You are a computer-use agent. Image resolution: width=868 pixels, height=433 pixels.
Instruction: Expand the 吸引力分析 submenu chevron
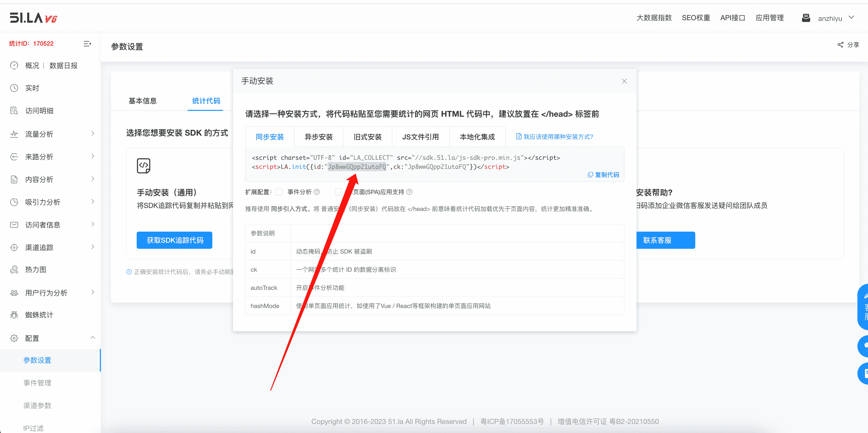pyautogui.click(x=93, y=202)
